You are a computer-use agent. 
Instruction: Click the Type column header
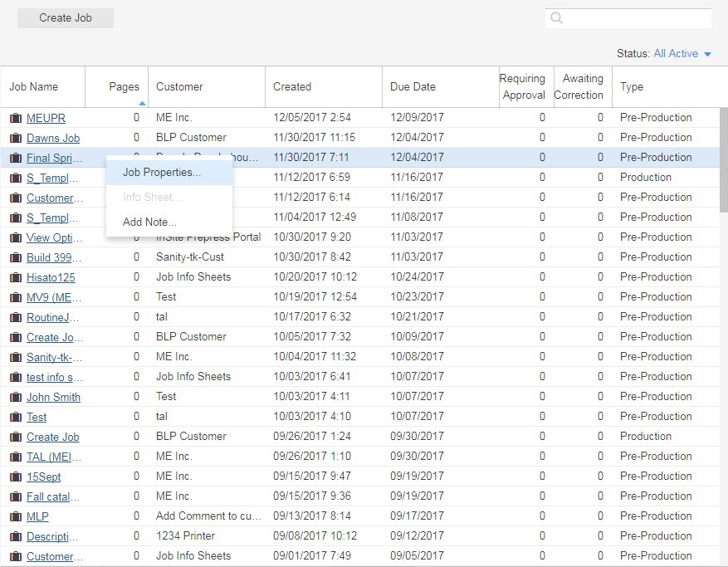coord(632,86)
